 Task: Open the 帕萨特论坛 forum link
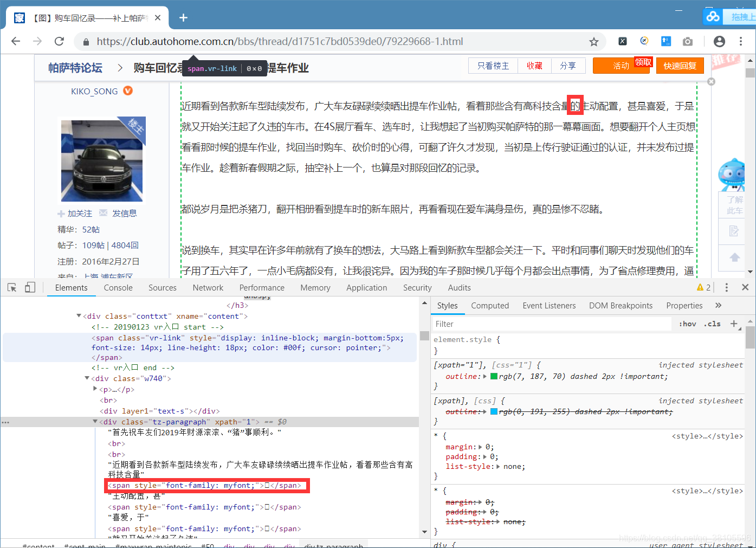click(x=75, y=68)
